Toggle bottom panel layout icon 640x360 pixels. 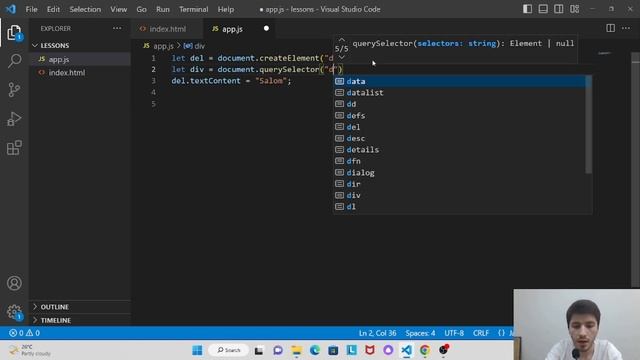click(543, 9)
